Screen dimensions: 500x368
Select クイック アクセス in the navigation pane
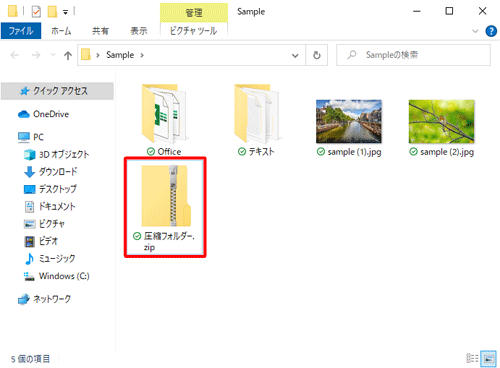coord(57,91)
